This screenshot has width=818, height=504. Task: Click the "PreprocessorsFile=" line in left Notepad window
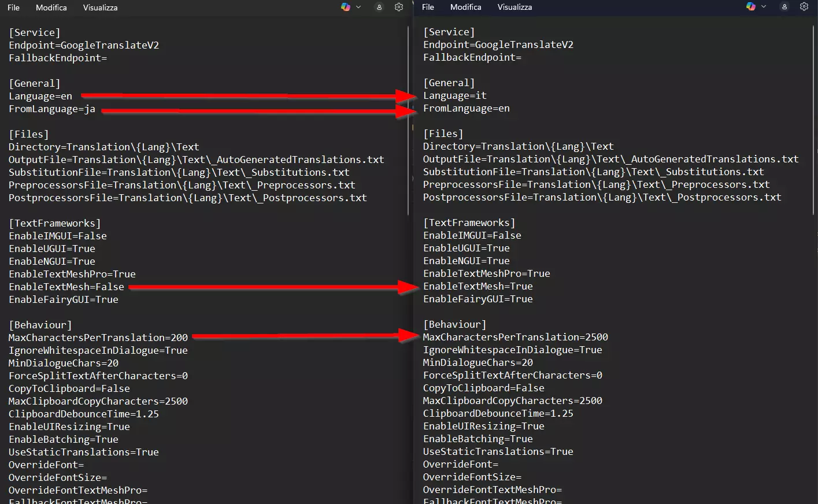[x=182, y=185]
